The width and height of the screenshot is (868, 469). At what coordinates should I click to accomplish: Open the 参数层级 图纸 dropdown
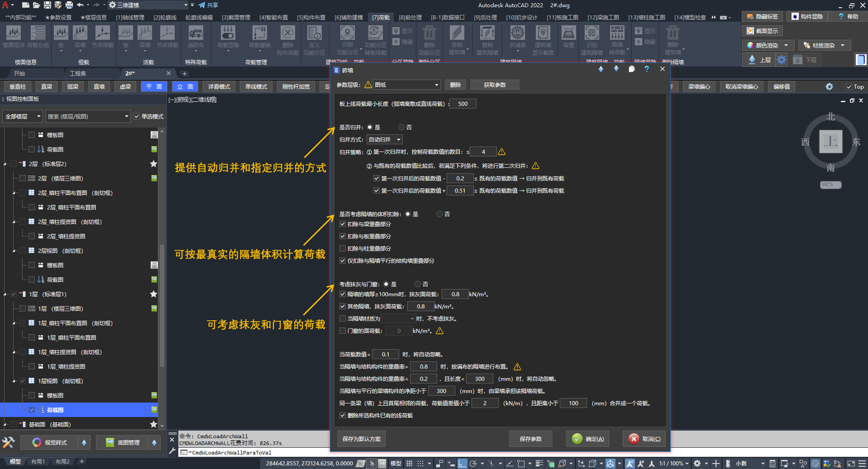pyautogui.click(x=406, y=85)
